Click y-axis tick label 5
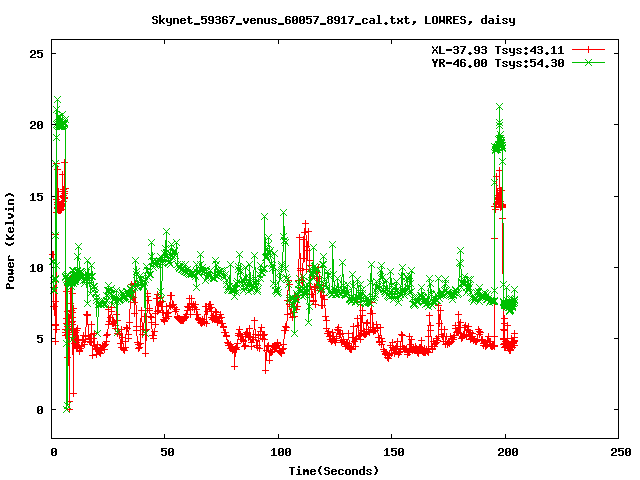The height and width of the screenshot is (480, 640). point(40,339)
